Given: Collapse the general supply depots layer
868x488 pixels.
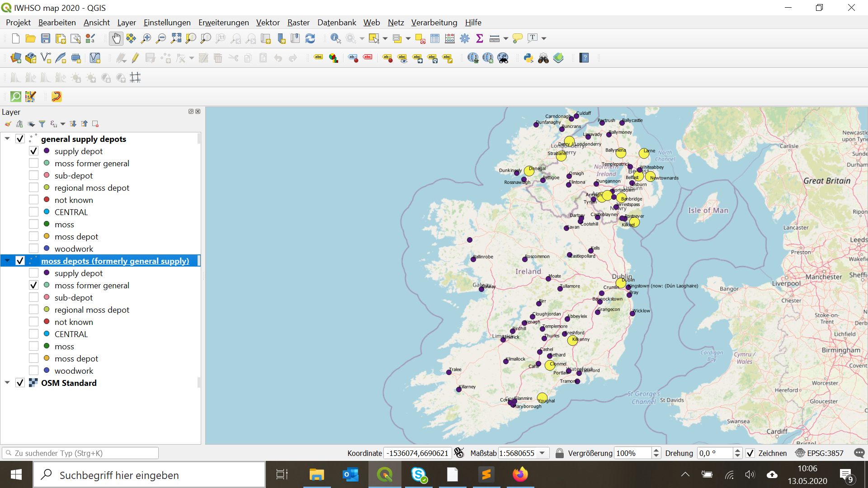Looking at the screenshot, I should click(x=7, y=139).
